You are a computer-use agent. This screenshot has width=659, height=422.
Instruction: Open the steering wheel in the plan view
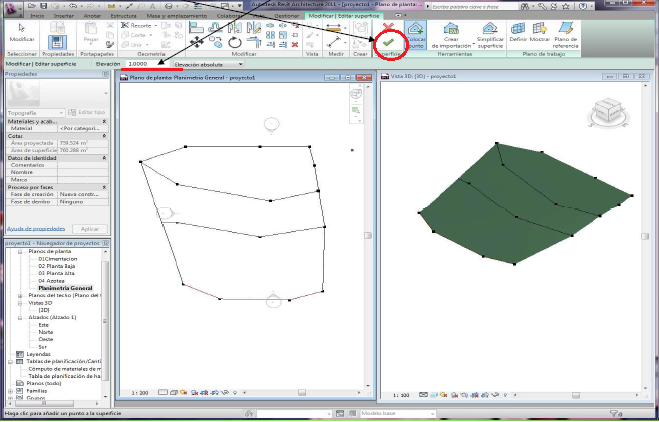point(356,93)
